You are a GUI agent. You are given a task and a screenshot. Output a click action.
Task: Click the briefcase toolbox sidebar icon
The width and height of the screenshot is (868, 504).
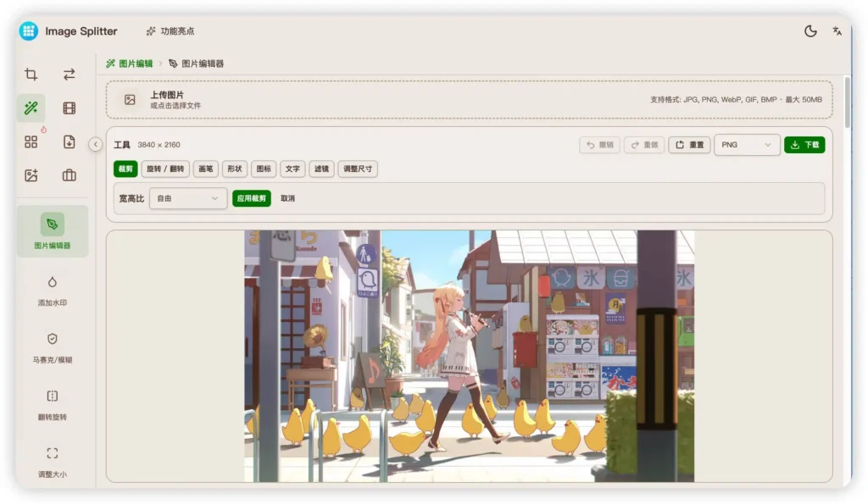tap(70, 175)
